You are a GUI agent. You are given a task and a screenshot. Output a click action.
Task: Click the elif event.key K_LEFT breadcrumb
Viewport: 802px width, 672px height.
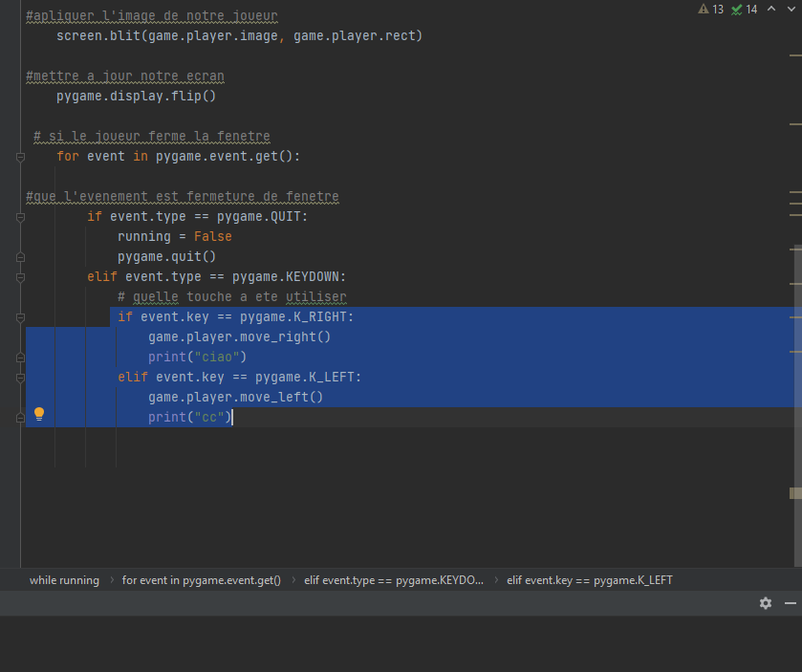pyautogui.click(x=590, y=580)
